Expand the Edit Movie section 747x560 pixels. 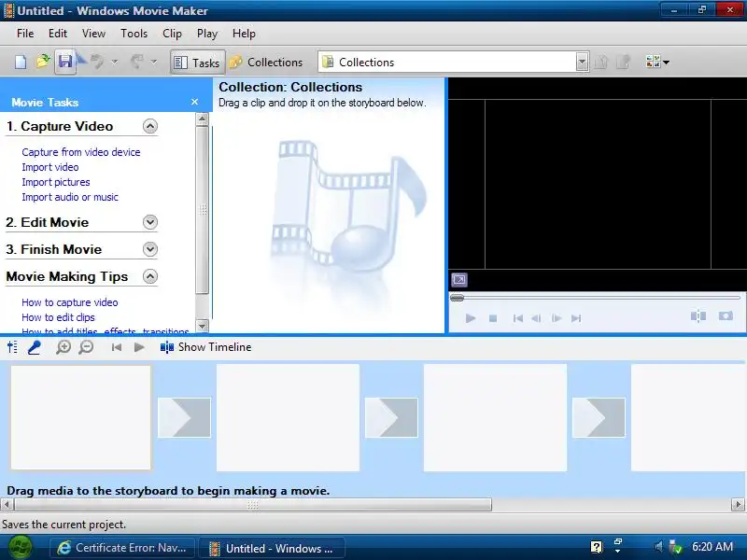point(150,222)
